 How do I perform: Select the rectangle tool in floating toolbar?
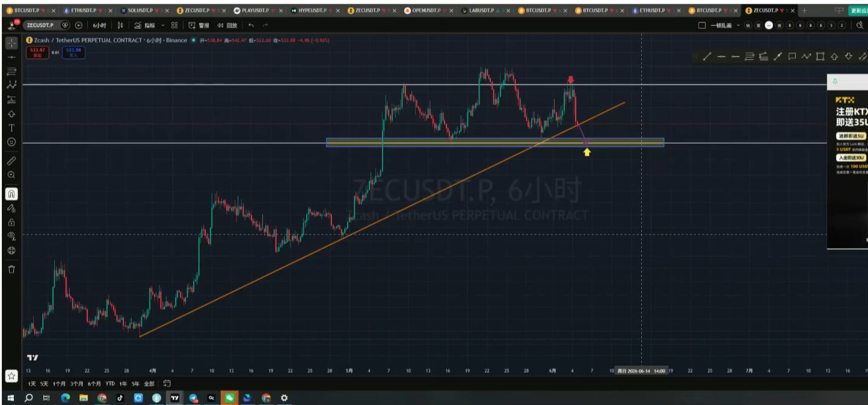[820, 56]
